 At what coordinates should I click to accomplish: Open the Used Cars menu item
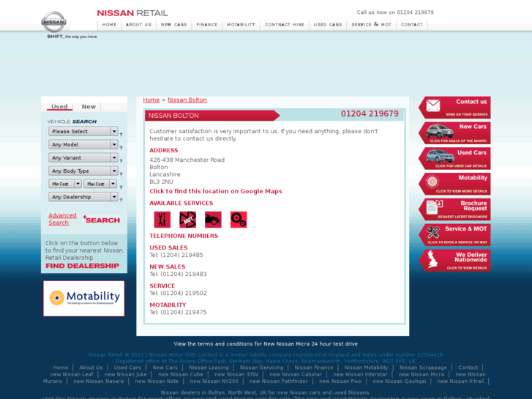[x=328, y=24]
